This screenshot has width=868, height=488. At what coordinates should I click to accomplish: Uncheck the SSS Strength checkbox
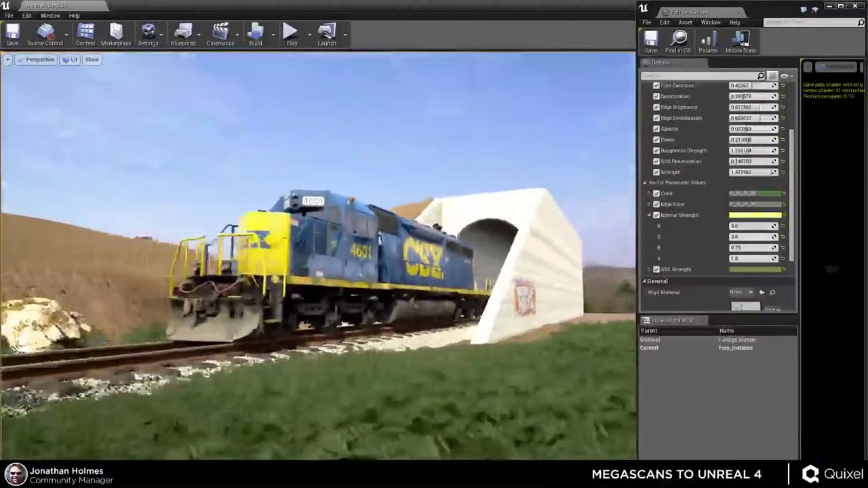tap(656, 269)
